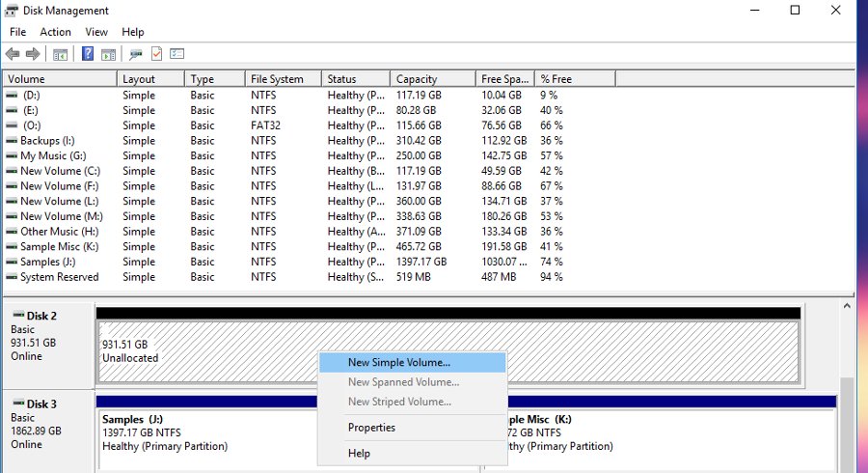
Task: Click the Disk 2 drive icon
Action: [18, 315]
